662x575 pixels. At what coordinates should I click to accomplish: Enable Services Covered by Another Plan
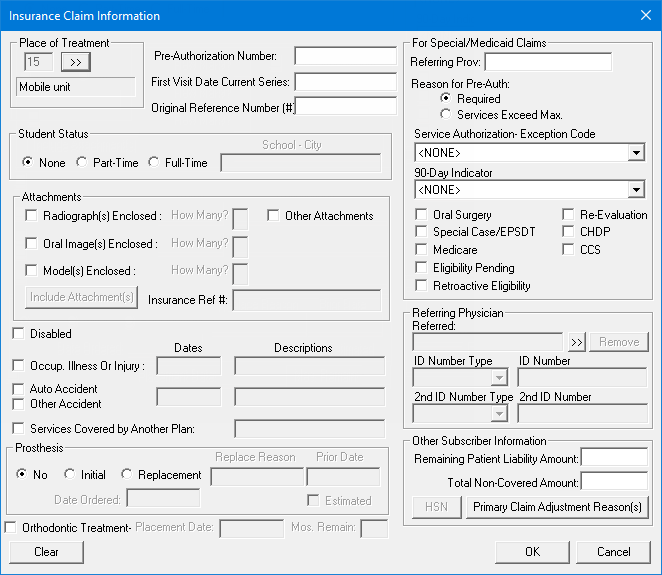point(19,429)
